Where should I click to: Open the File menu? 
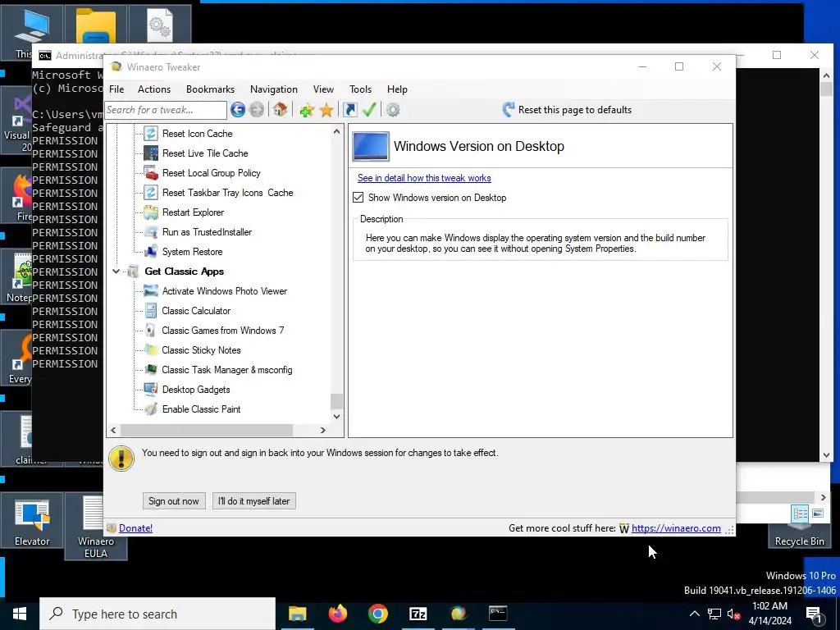(116, 89)
